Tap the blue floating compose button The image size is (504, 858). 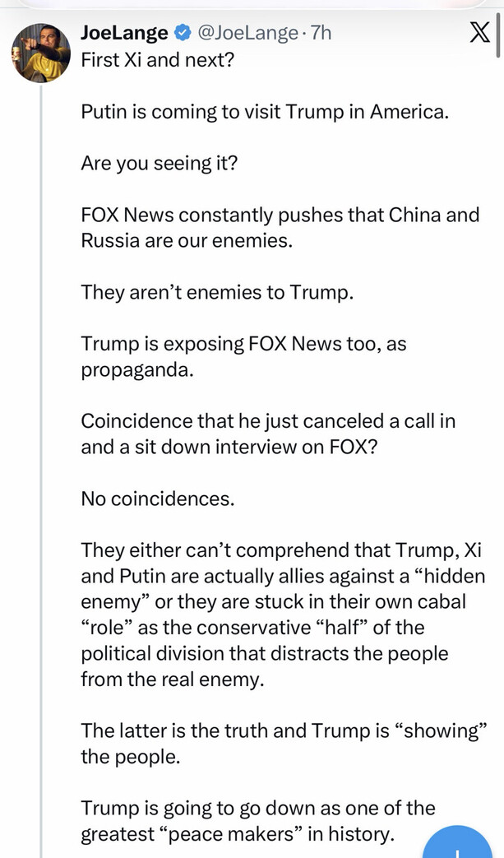(457, 842)
